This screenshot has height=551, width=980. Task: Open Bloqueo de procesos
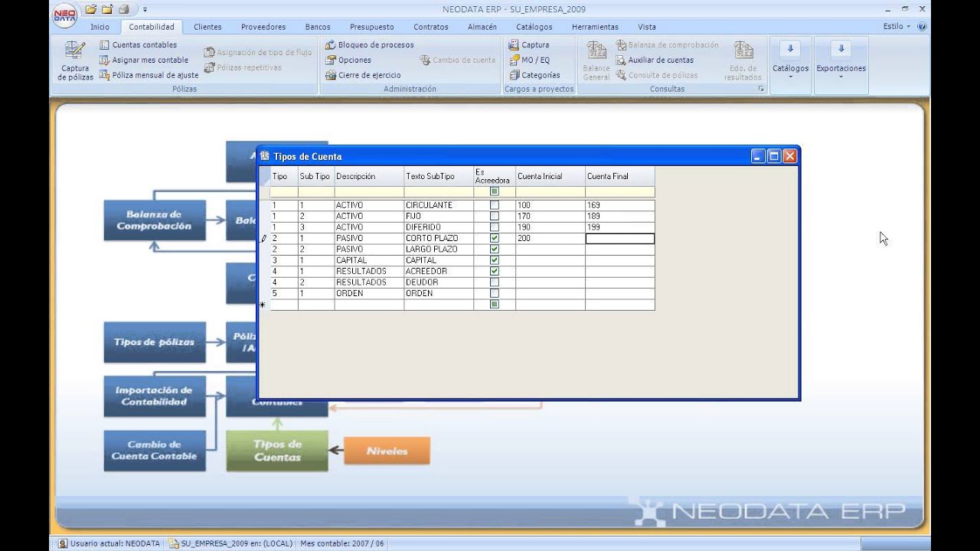(370, 45)
